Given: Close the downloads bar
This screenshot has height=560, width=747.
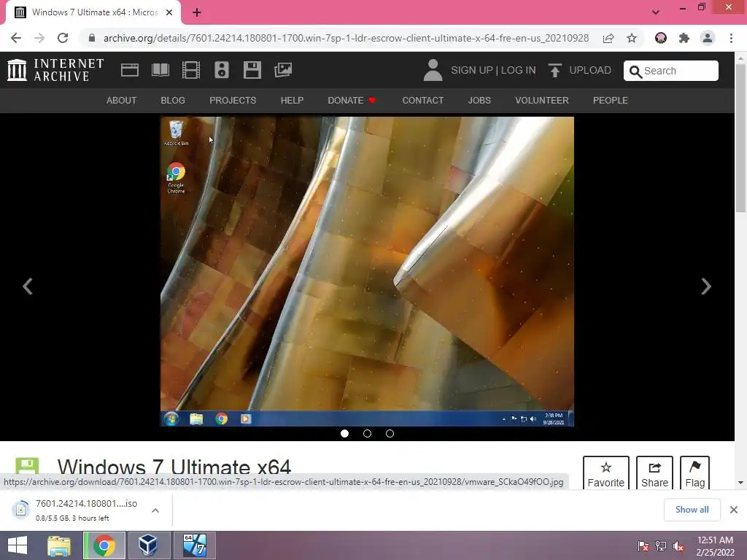Looking at the screenshot, I should [x=734, y=510].
